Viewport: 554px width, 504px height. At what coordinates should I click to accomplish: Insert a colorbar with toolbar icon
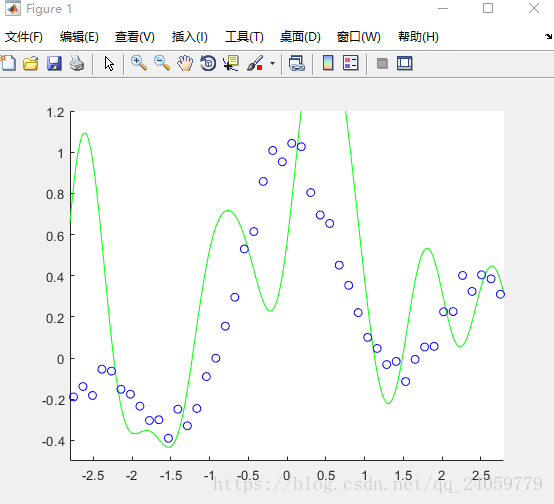328,64
